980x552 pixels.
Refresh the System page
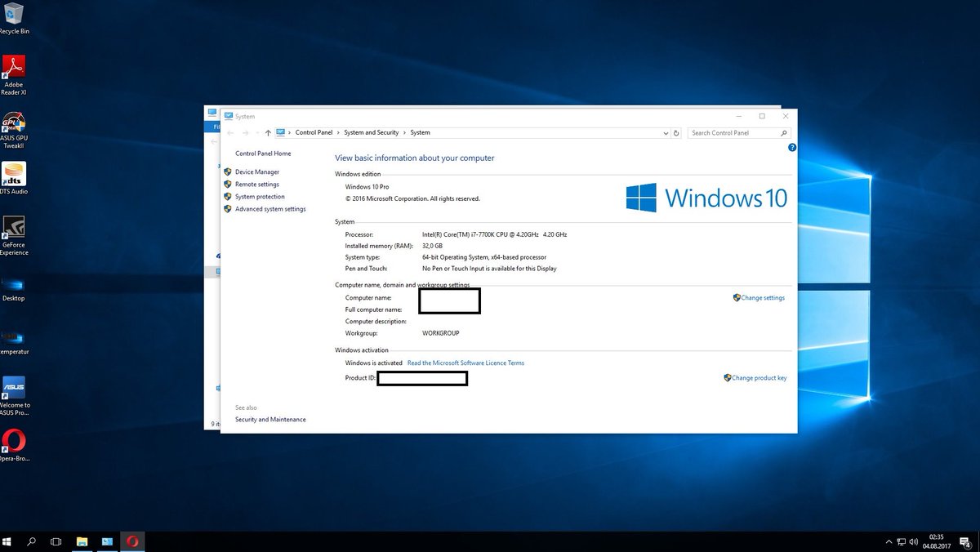coord(676,132)
